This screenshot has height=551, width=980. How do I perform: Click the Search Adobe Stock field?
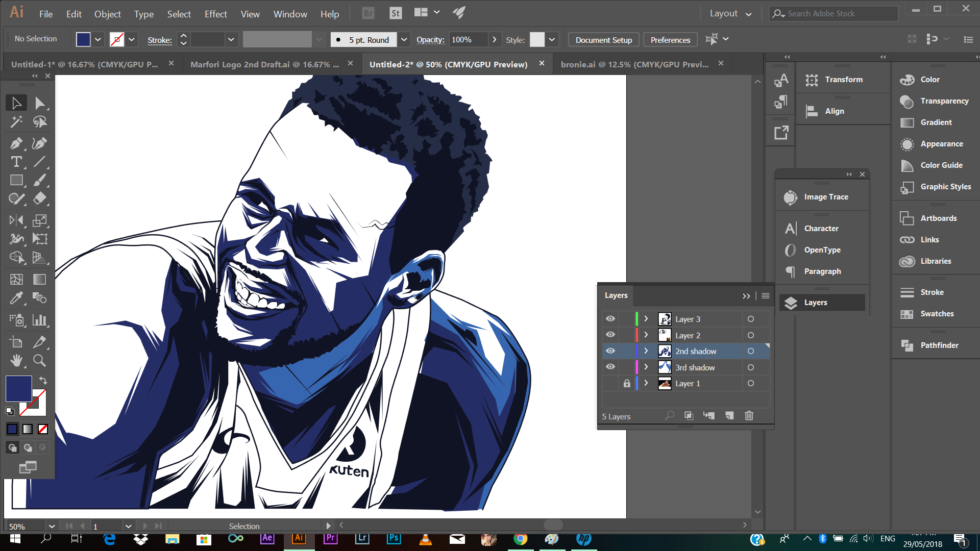(834, 14)
